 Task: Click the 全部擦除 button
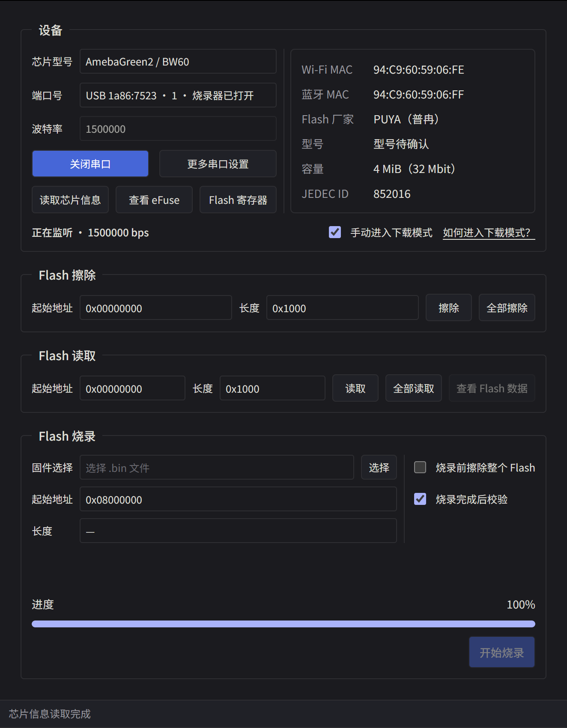click(507, 307)
